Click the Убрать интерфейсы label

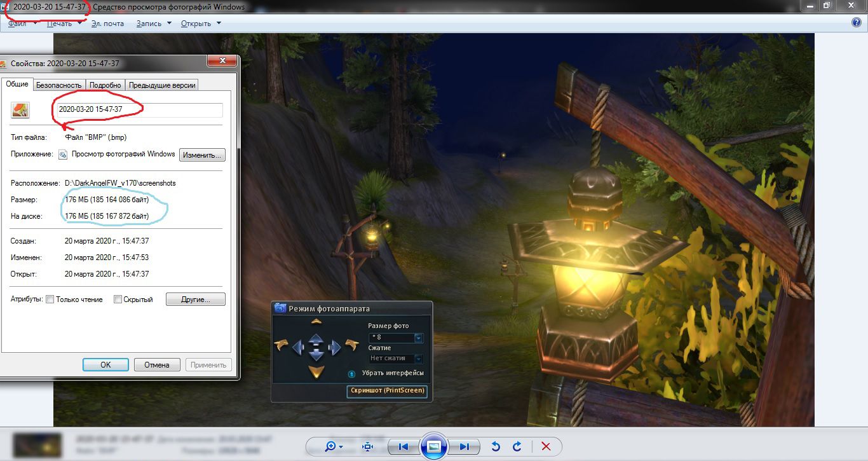pos(393,373)
